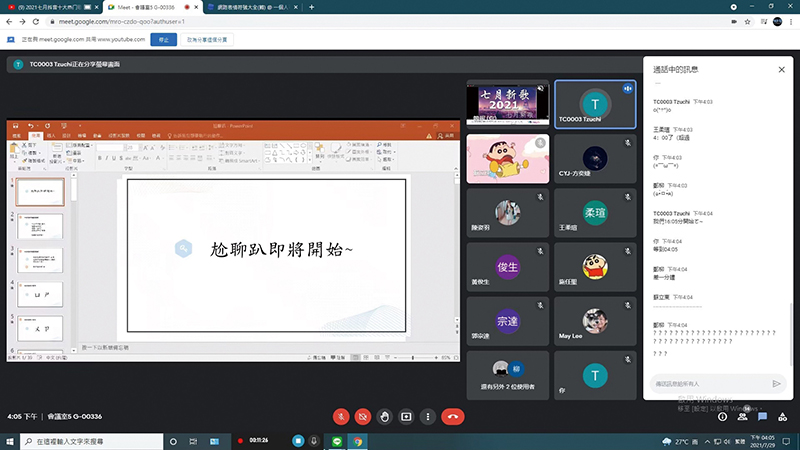This screenshot has height=450, width=800.
Task: Reload the Meet page
Action: (36, 21)
